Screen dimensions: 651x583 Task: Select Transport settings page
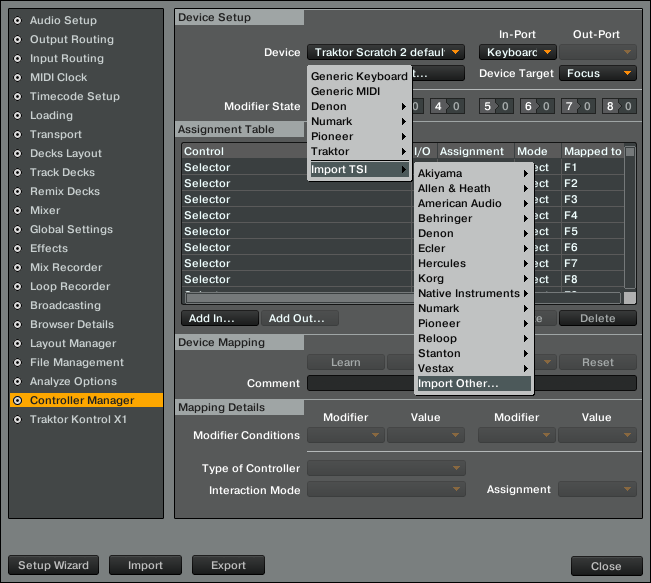pos(56,135)
